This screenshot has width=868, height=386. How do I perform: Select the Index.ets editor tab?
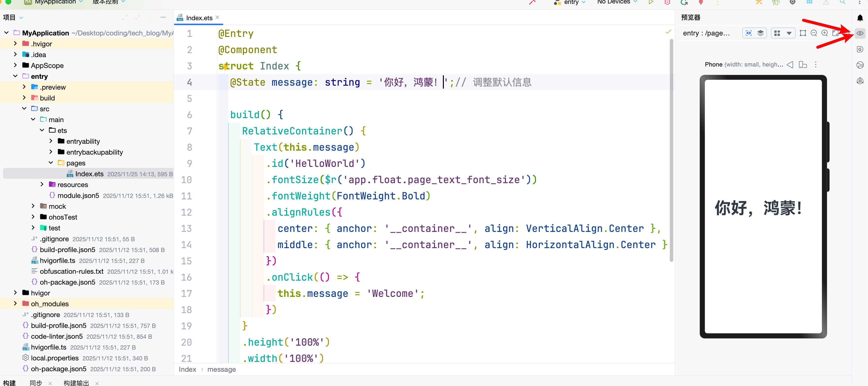pos(199,18)
